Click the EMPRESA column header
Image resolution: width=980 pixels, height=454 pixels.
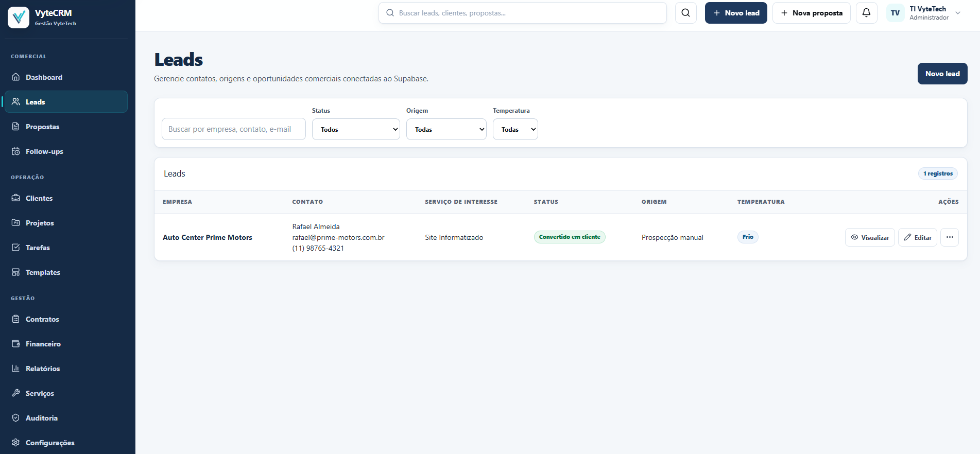point(177,202)
